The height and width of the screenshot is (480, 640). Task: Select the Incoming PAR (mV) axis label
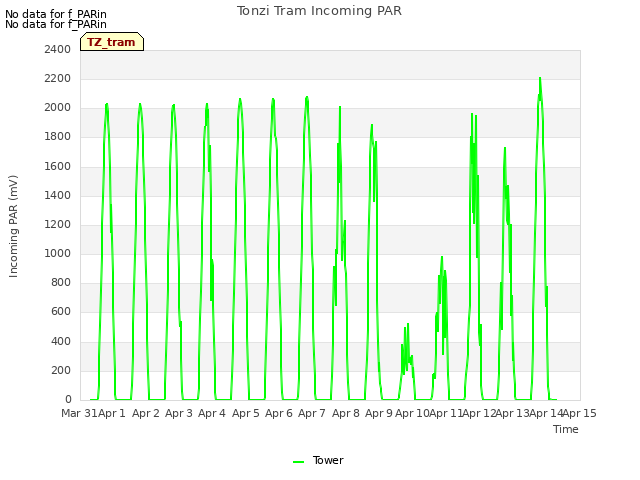[x=13, y=226]
